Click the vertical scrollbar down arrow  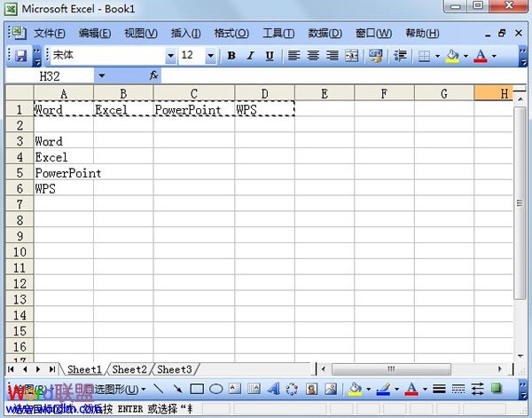[520, 356]
